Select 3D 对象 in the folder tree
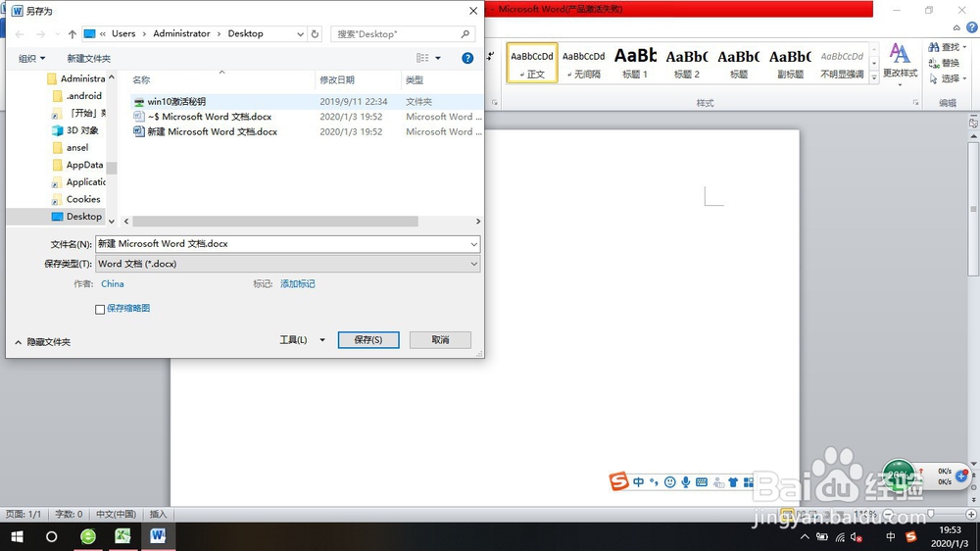The height and width of the screenshot is (551, 980). pos(75,130)
